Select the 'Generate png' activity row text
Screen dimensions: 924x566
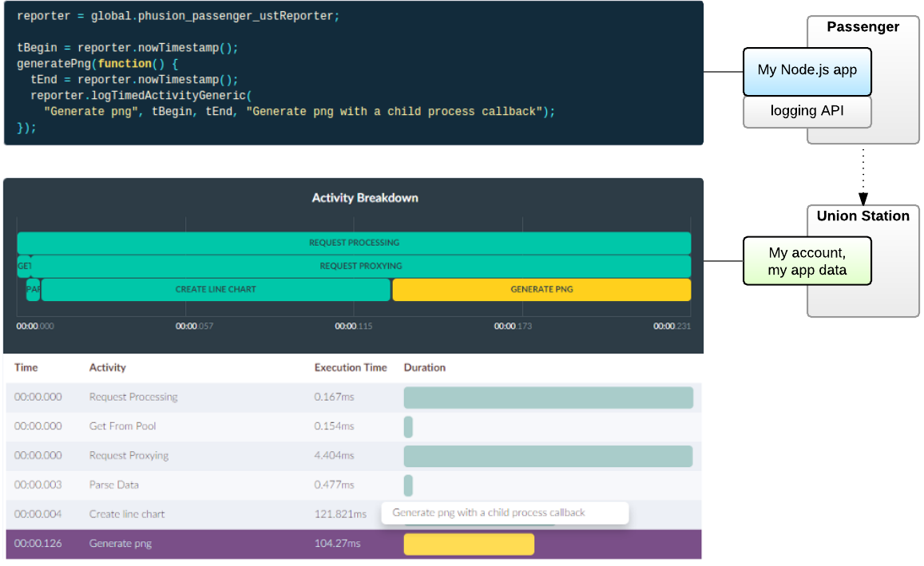pos(121,544)
